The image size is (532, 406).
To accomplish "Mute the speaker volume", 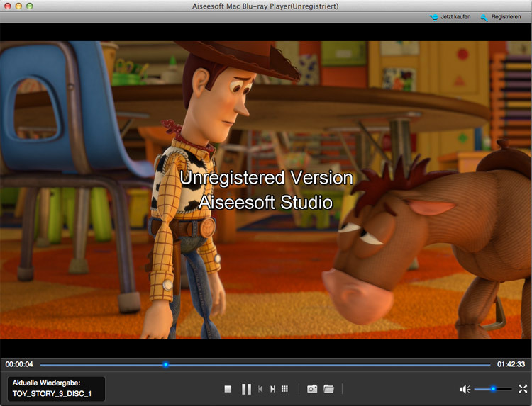I will (x=465, y=389).
